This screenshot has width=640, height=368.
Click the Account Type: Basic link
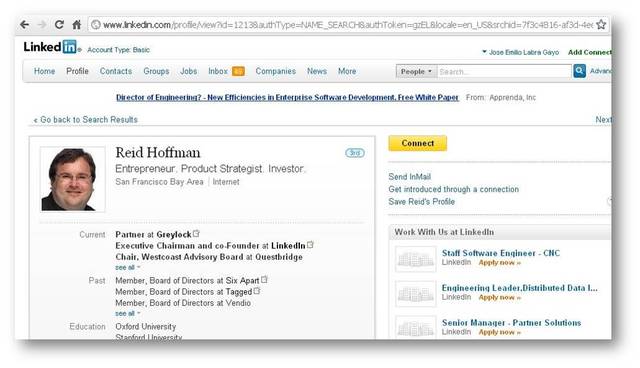coord(118,50)
